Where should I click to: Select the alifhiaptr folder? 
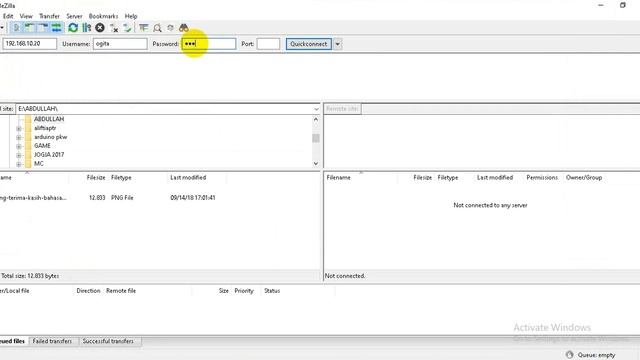click(x=45, y=128)
